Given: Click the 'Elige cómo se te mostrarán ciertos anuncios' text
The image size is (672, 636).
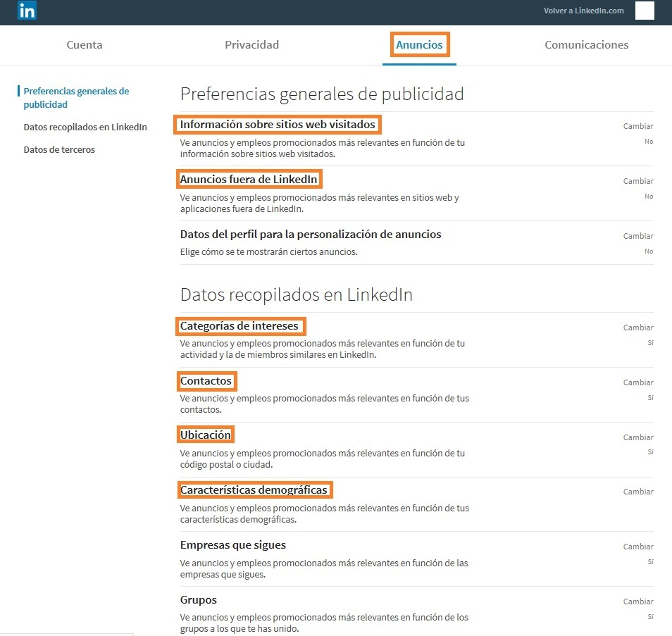Looking at the screenshot, I should coord(268,252).
